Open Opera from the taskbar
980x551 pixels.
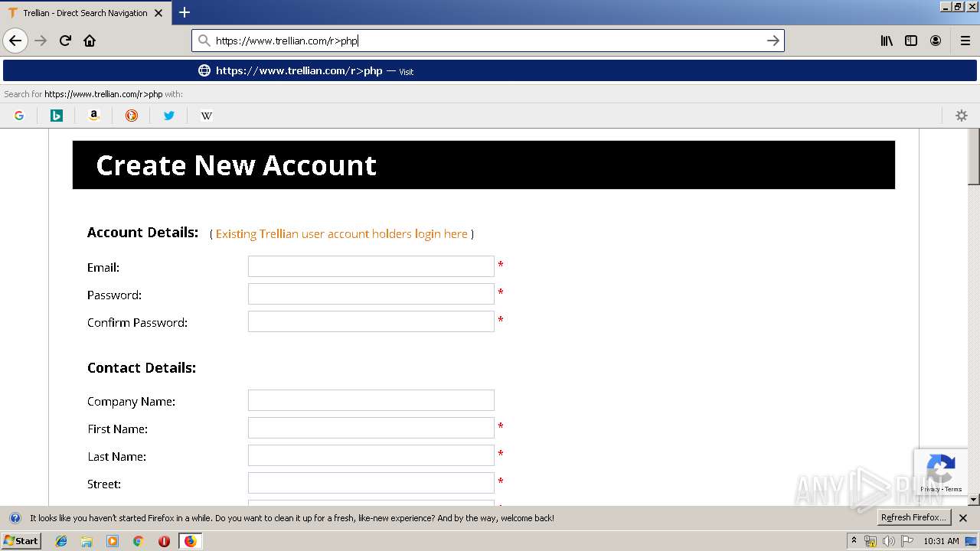(x=164, y=541)
